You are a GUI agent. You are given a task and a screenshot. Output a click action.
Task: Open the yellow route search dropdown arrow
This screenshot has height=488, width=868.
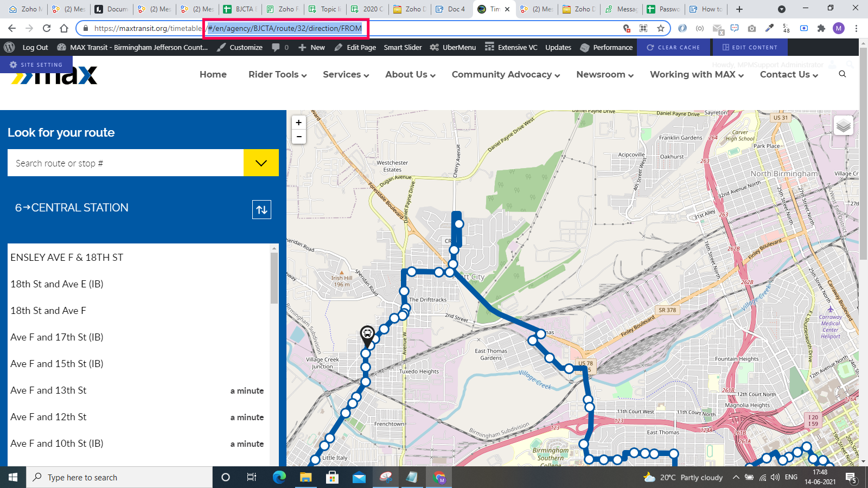pyautogui.click(x=261, y=163)
